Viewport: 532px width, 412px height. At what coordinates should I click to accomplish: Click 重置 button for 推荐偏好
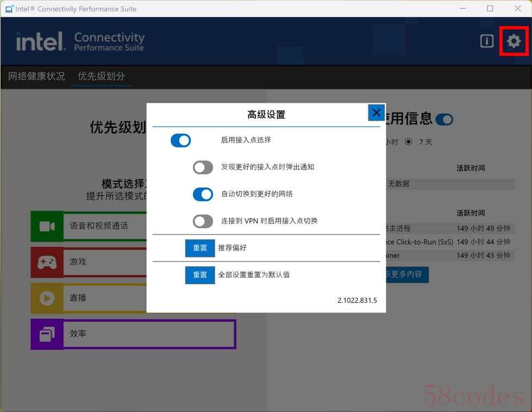(x=200, y=248)
